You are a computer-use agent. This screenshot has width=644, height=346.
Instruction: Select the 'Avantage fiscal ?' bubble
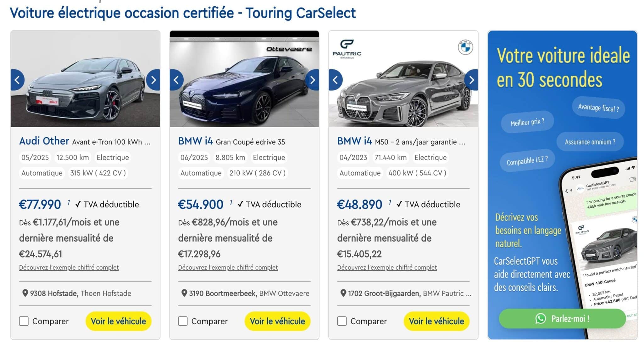(x=598, y=108)
